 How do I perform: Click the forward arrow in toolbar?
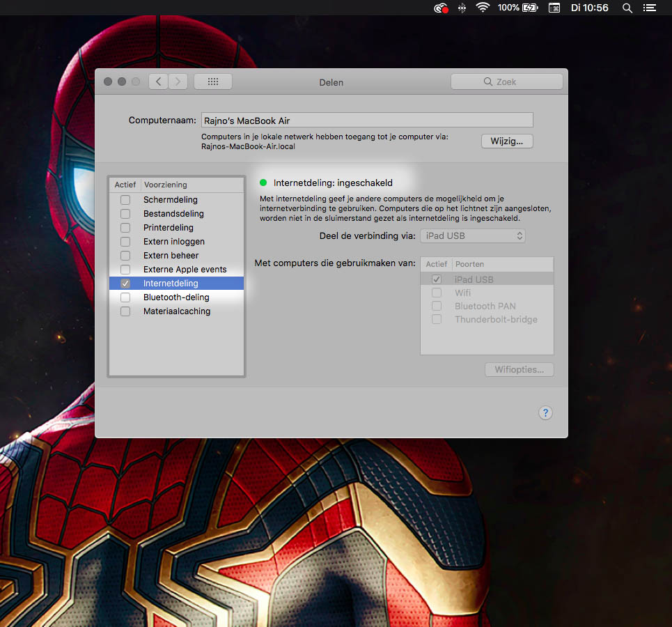pos(178,82)
